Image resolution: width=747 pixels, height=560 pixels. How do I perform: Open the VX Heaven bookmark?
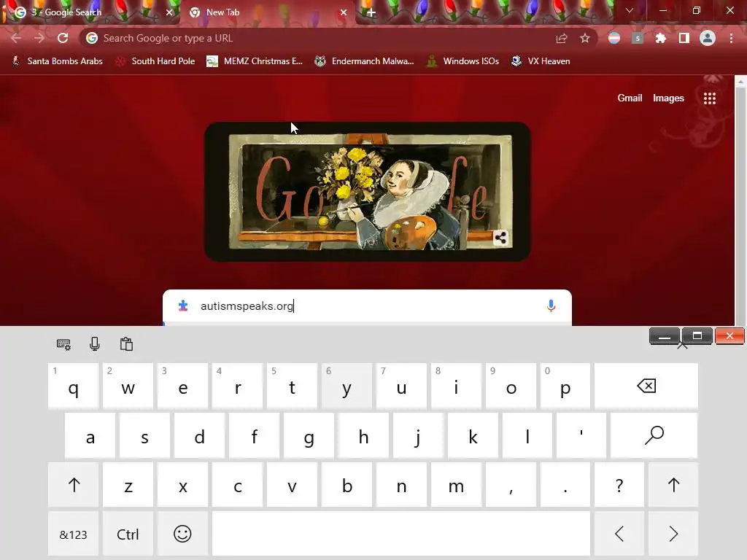pyautogui.click(x=541, y=61)
